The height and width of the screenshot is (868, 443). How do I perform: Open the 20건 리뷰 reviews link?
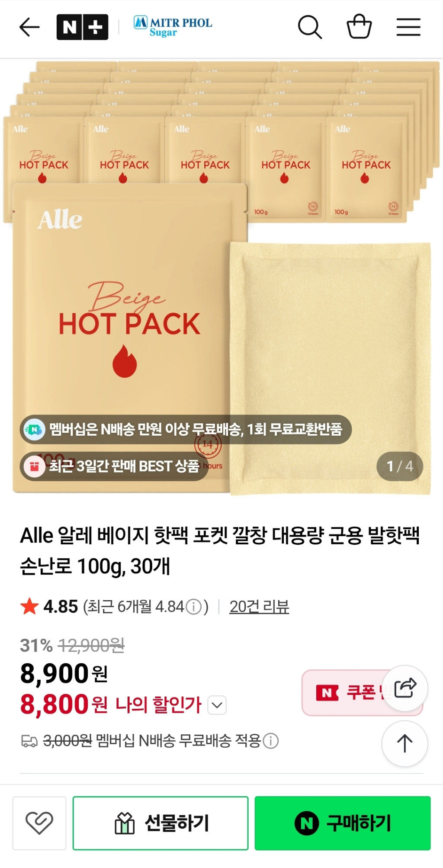[259, 607]
